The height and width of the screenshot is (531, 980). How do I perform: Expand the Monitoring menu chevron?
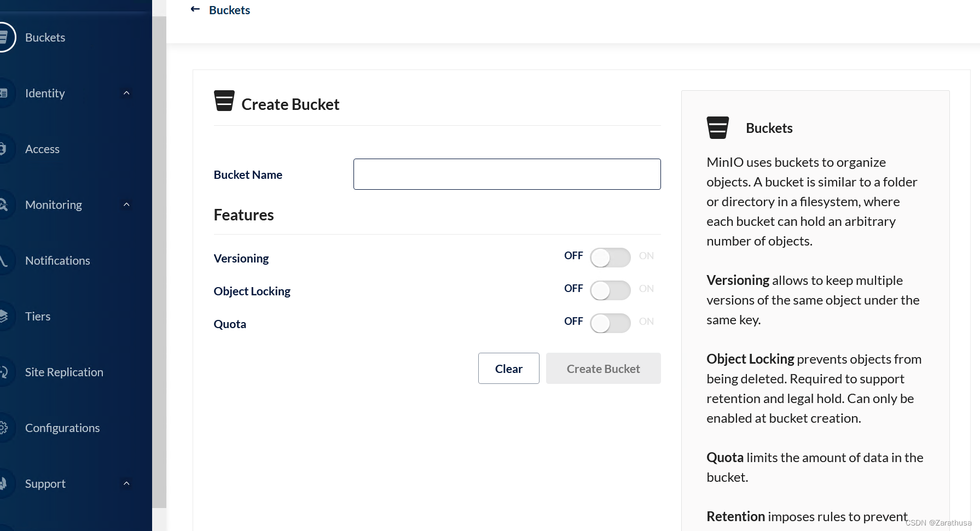point(126,205)
